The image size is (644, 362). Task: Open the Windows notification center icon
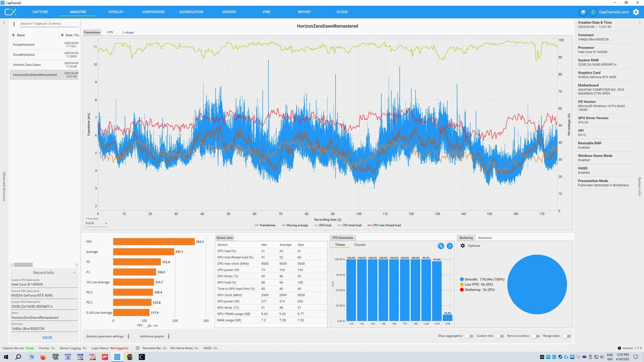[636, 357]
